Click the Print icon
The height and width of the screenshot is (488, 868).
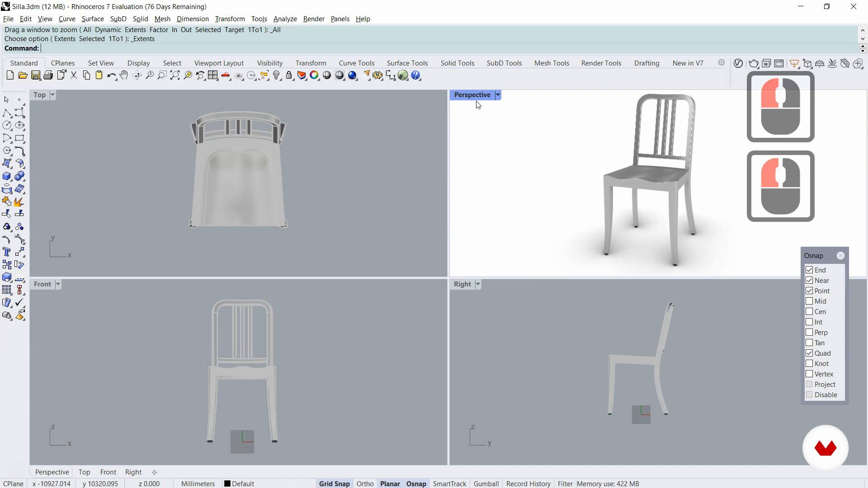[x=48, y=75]
